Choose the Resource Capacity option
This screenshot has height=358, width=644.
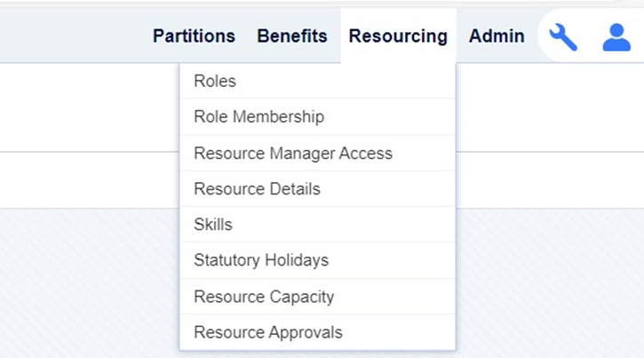point(317,297)
